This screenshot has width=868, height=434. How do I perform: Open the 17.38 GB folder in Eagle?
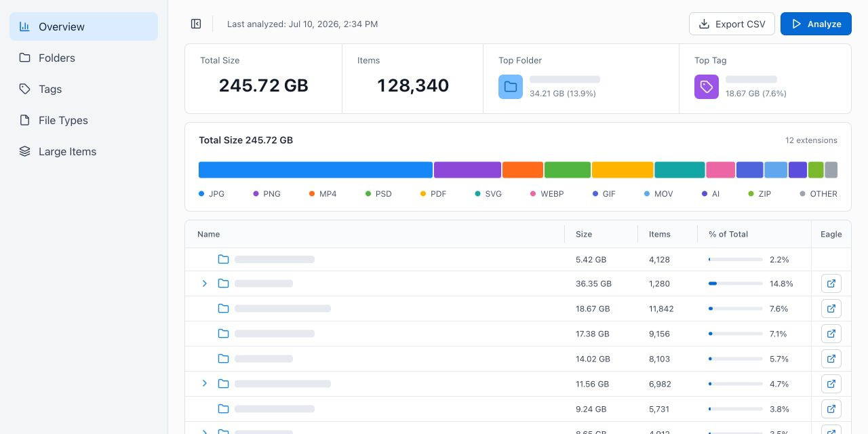click(831, 334)
